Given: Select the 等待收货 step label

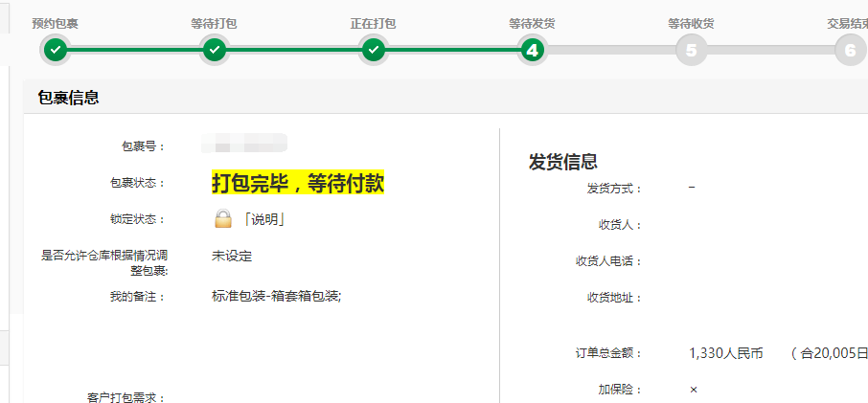Looking at the screenshot, I should [x=692, y=22].
